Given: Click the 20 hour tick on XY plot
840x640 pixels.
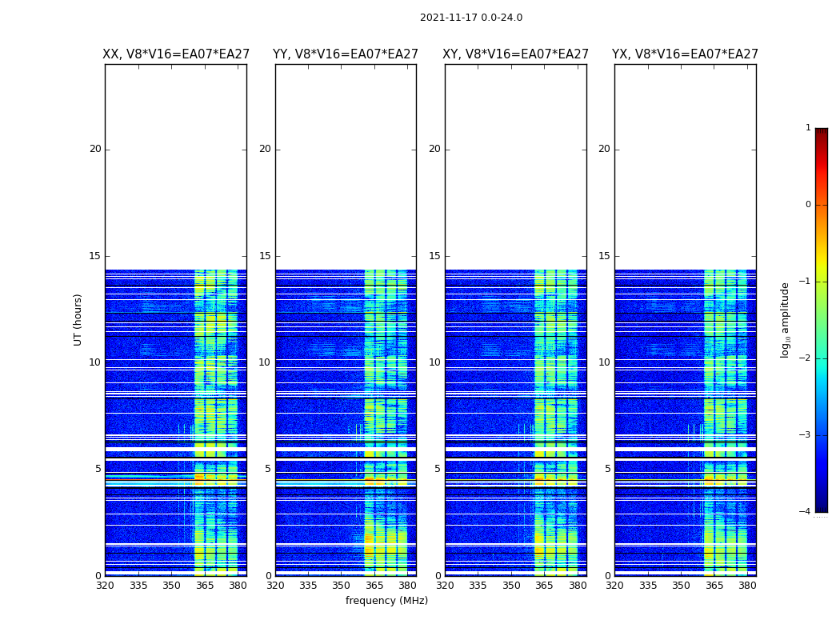Looking at the screenshot, I should (434, 149).
